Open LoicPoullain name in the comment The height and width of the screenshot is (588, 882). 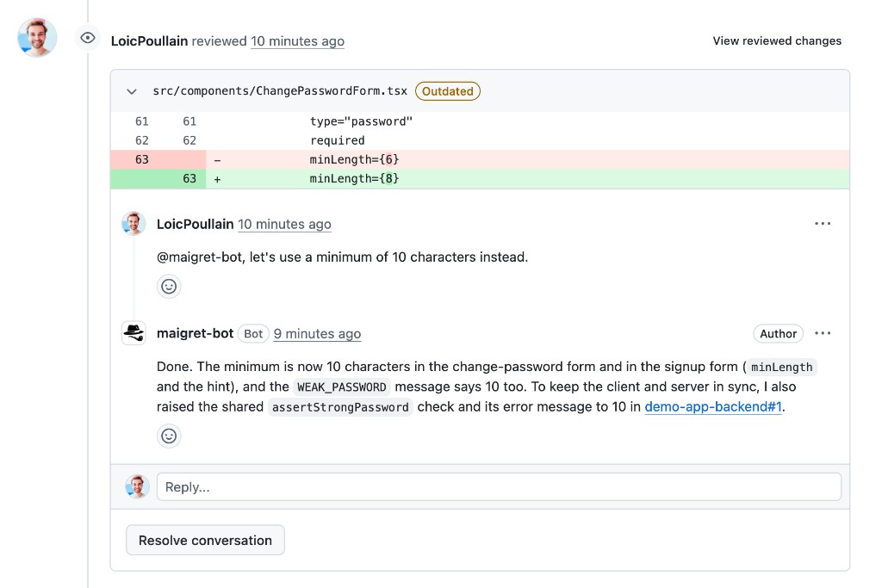pos(195,224)
